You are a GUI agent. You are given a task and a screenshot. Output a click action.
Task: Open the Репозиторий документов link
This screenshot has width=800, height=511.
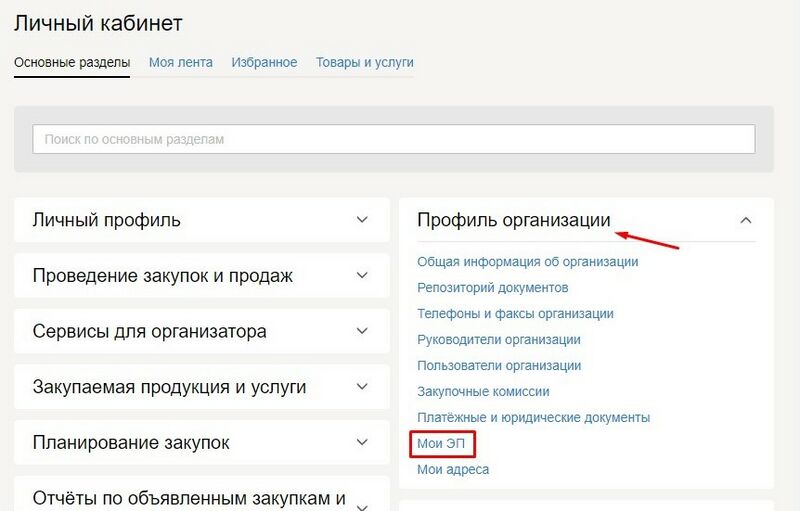pyautogui.click(x=487, y=288)
